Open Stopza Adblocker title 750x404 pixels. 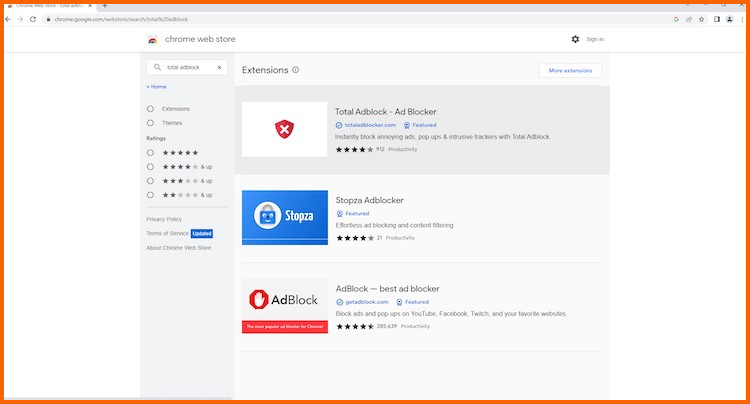369,200
